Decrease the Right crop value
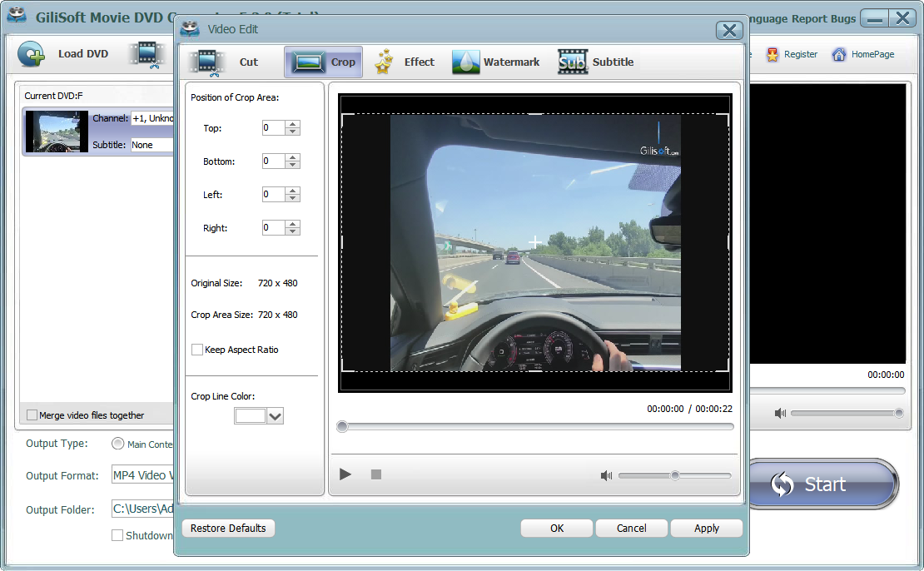This screenshot has width=924, height=571. click(293, 231)
